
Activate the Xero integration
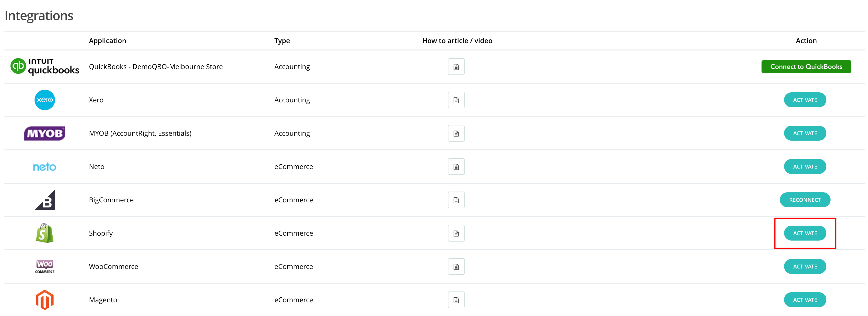coord(805,100)
